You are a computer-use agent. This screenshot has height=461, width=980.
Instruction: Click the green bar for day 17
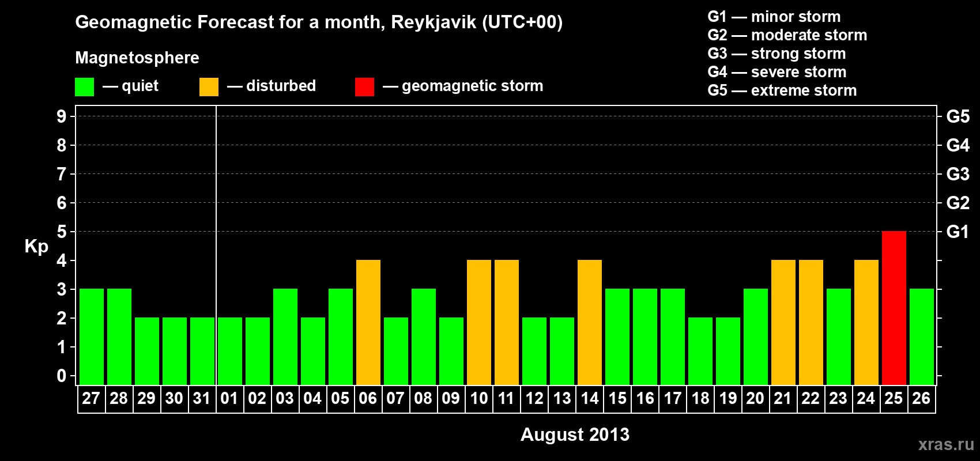(673, 337)
